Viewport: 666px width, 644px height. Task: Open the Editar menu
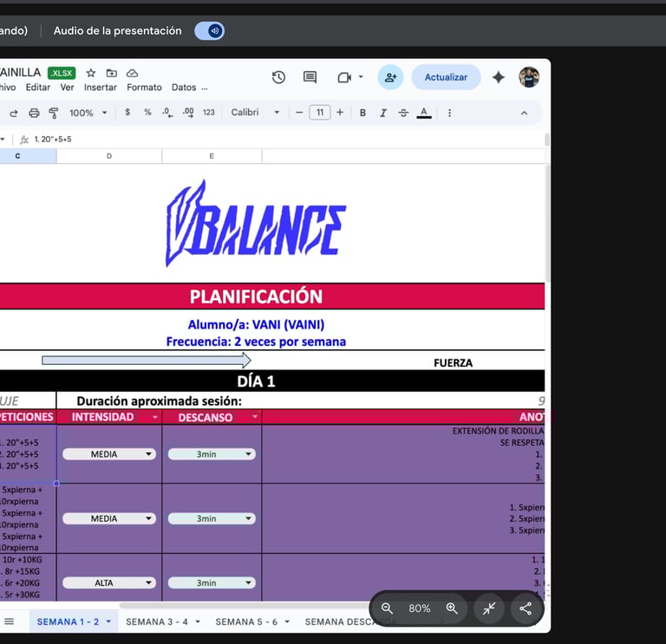pos(38,88)
